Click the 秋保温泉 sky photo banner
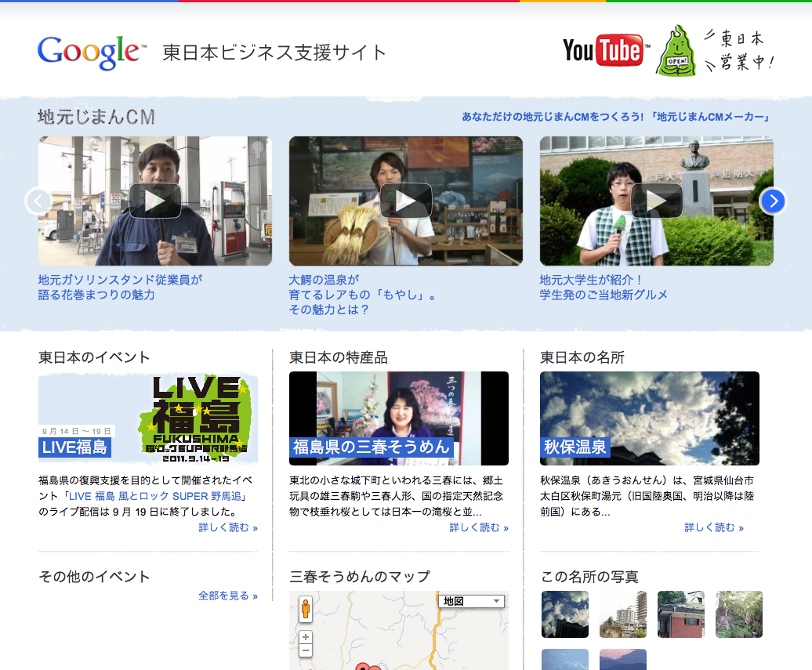Screen dimensions: 812x670 click(650, 418)
